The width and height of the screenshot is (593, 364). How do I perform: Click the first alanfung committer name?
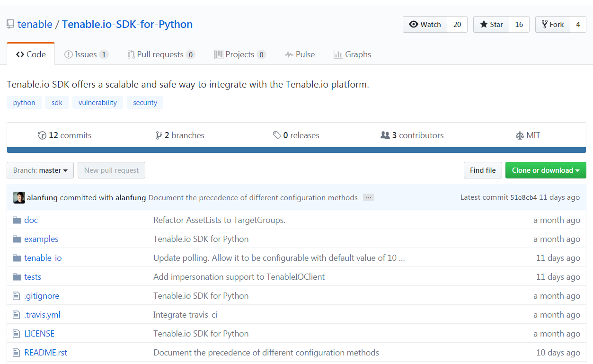click(x=43, y=197)
